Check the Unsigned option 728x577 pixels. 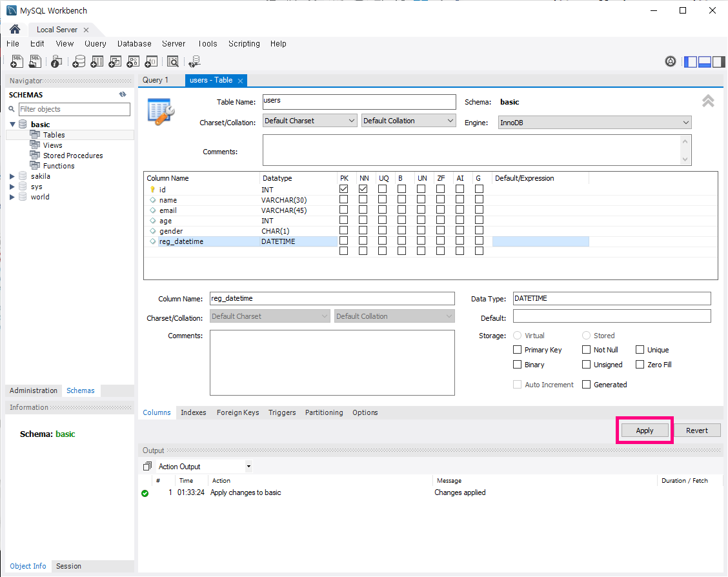587,365
